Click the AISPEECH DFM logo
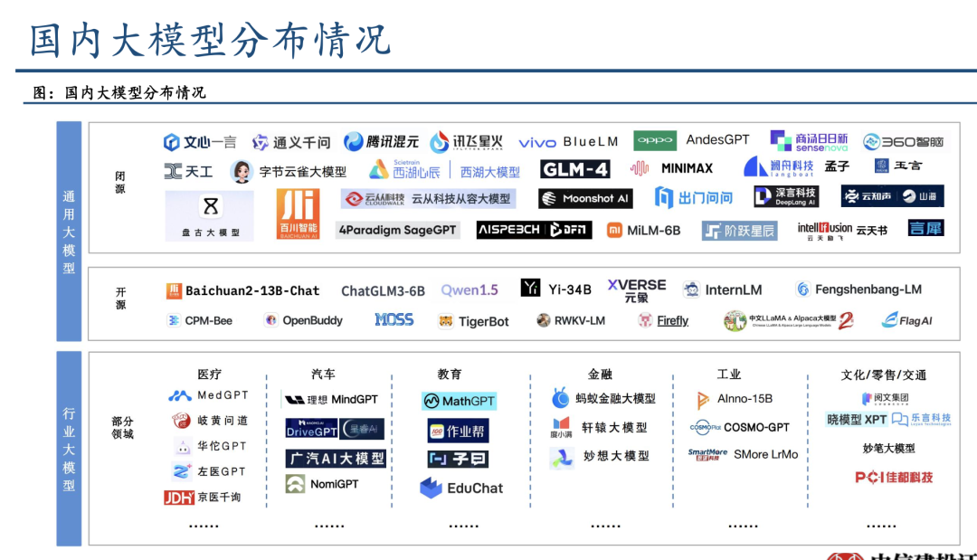Viewport: 977px width, 560px height. click(x=534, y=230)
